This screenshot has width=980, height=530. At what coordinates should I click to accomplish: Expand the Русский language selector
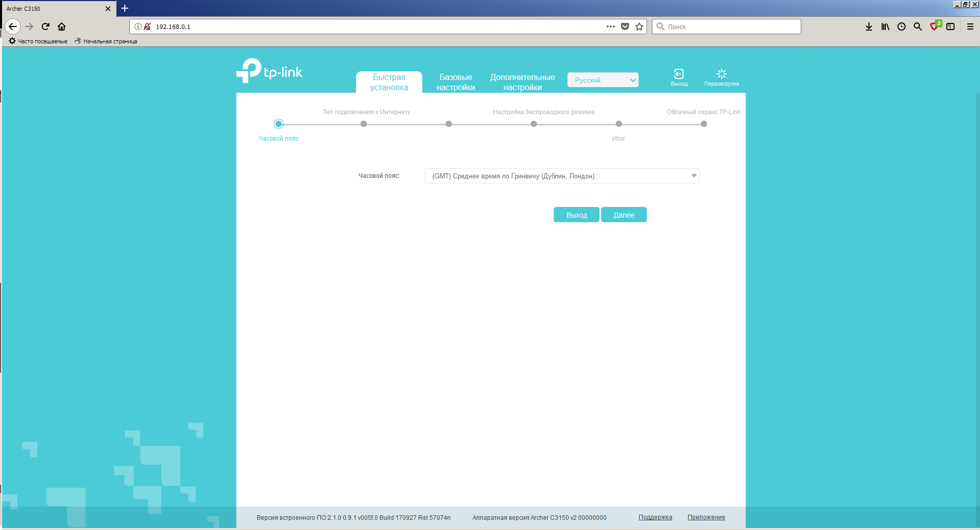tap(603, 80)
